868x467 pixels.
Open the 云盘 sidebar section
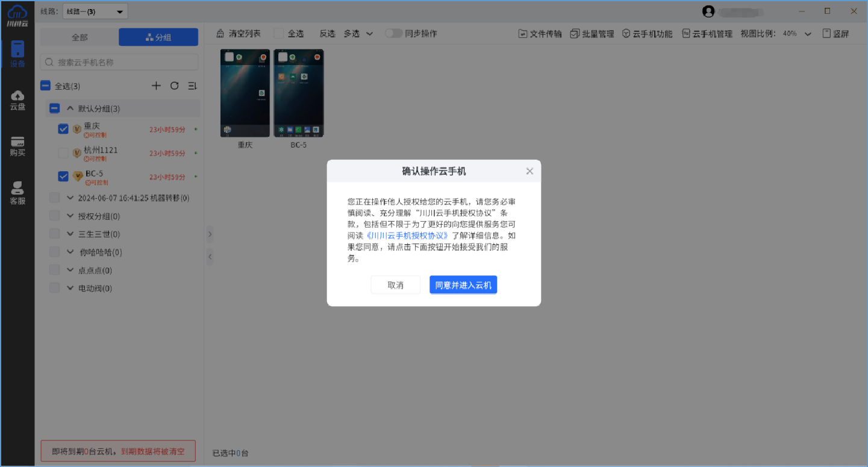pyautogui.click(x=17, y=99)
